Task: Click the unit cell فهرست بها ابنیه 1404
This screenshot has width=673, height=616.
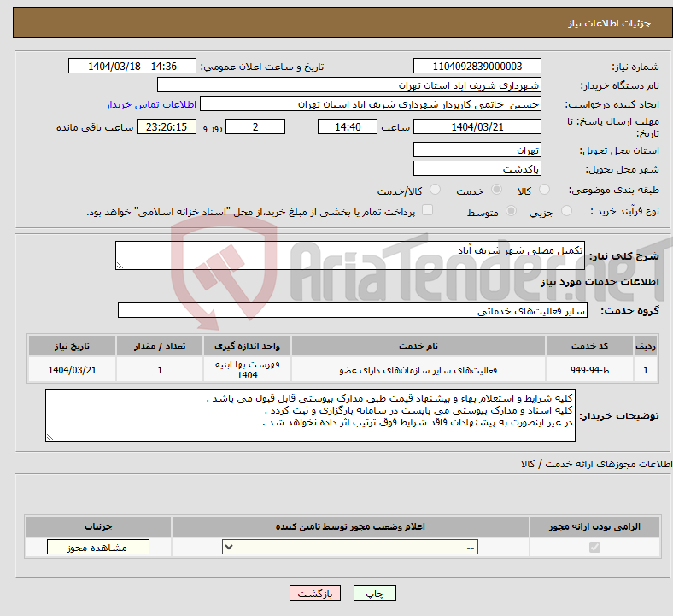Action: [x=247, y=370]
